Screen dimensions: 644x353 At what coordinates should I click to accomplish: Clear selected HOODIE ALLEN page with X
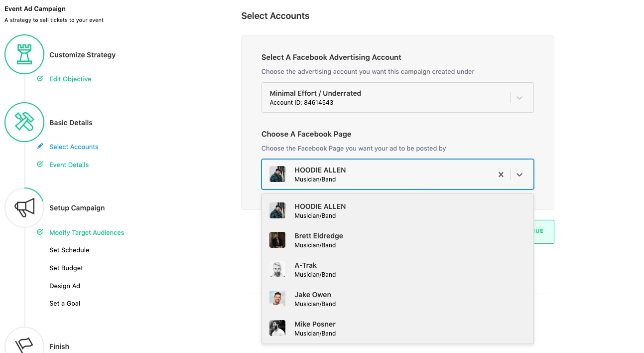click(501, 175)
